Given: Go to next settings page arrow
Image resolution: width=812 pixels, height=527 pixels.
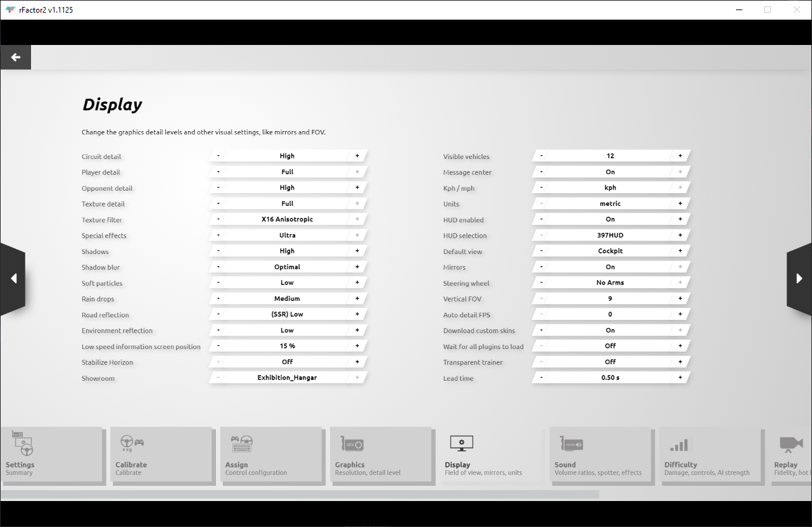Looking at the screenshot, I should coord(799,279).
